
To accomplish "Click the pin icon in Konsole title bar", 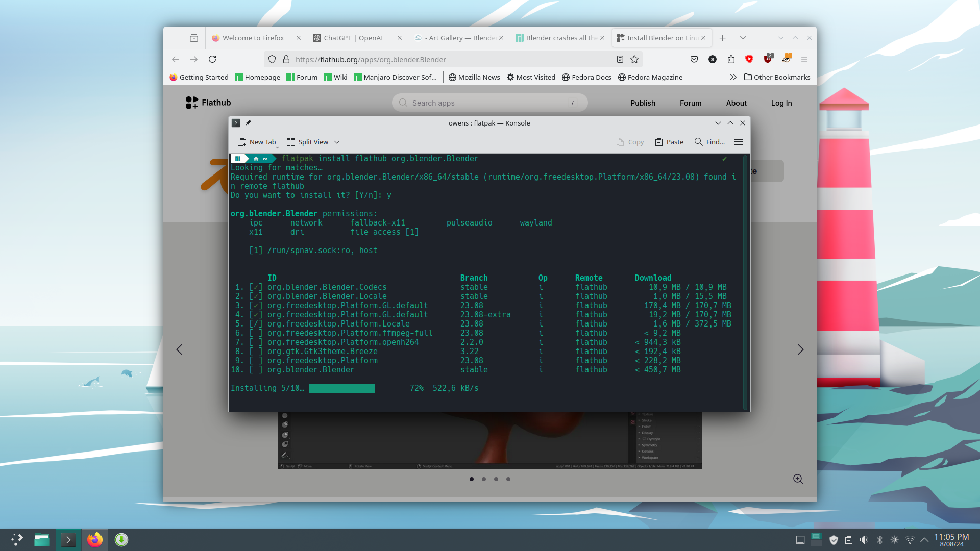I will pos(248,123).
